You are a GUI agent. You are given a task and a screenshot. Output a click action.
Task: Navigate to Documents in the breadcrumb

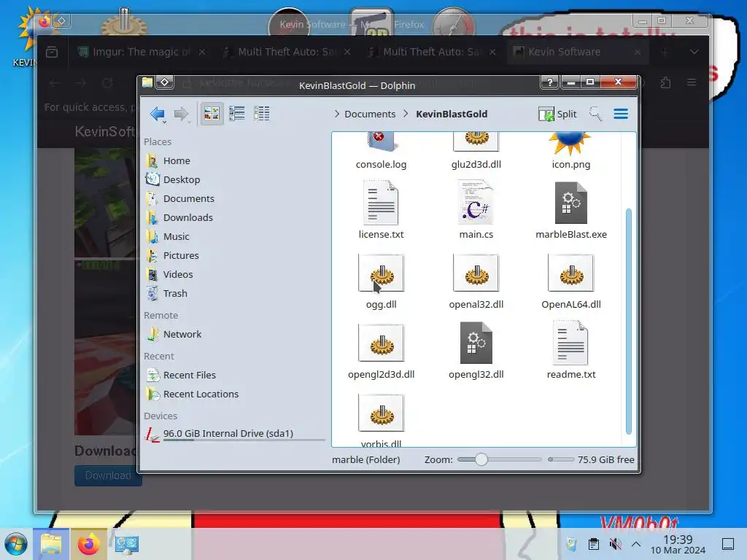pos(370,114)
